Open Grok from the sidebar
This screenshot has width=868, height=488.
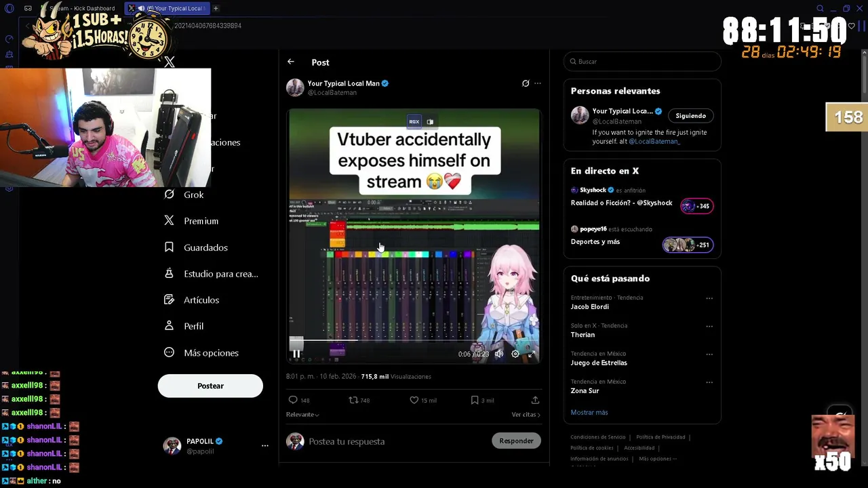point(184,195)
